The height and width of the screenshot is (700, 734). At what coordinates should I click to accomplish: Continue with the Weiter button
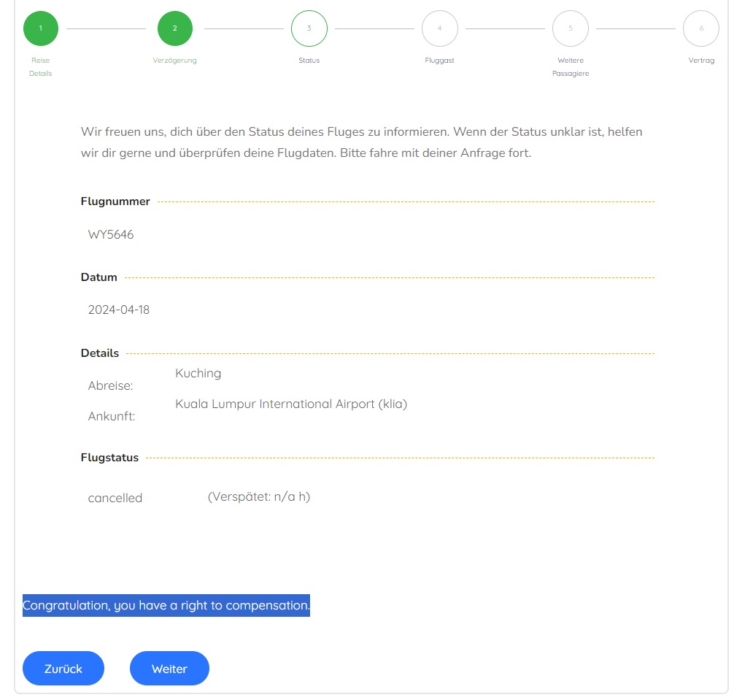click(x=169, y=669)
